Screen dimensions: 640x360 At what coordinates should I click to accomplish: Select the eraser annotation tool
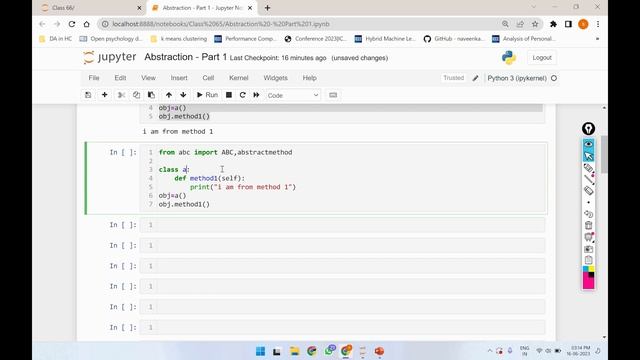click(588, 190)
